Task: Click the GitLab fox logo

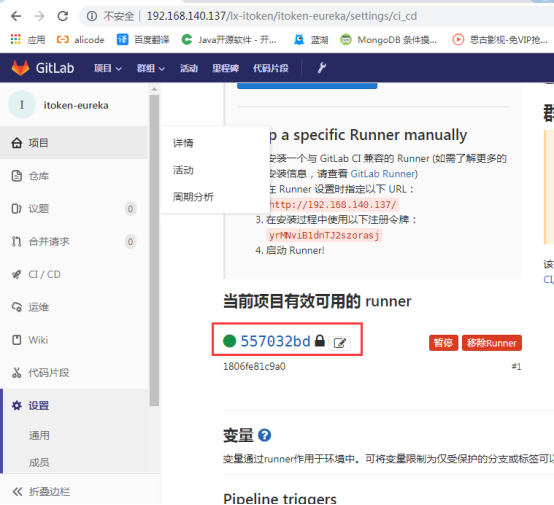Action: (20, 67)
